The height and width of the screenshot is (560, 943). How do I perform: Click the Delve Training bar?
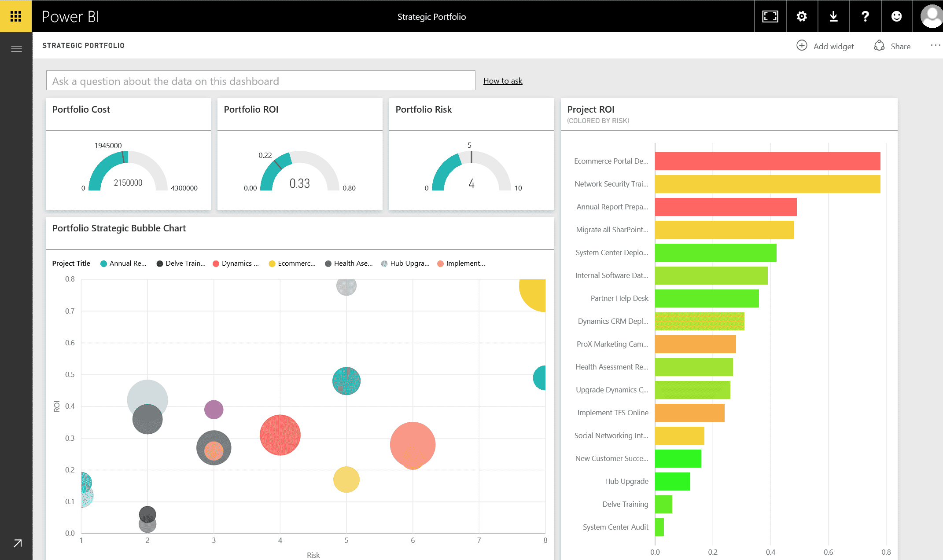(x=663, y=504)
